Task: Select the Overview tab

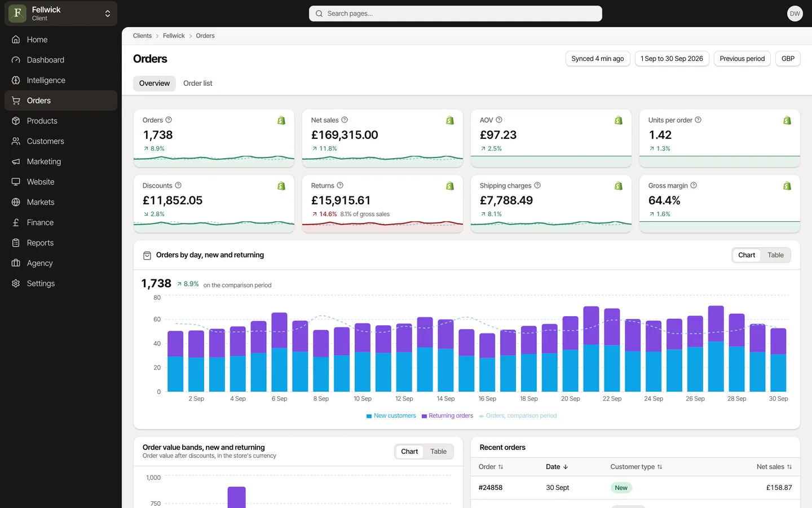Action: 155,83
